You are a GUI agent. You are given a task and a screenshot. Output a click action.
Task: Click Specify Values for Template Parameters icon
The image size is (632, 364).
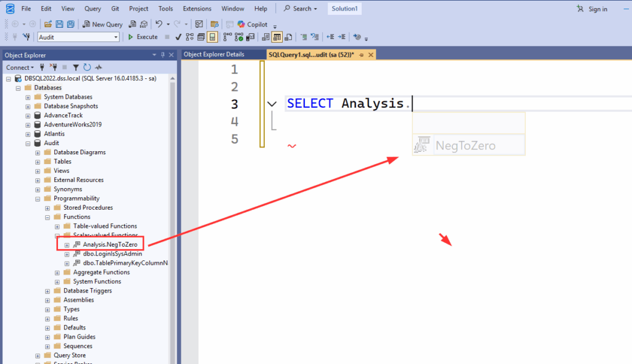[x=357, y=37]
